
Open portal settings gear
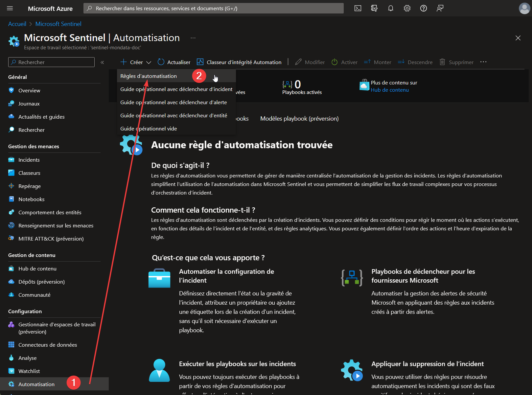tap(407, 8)
